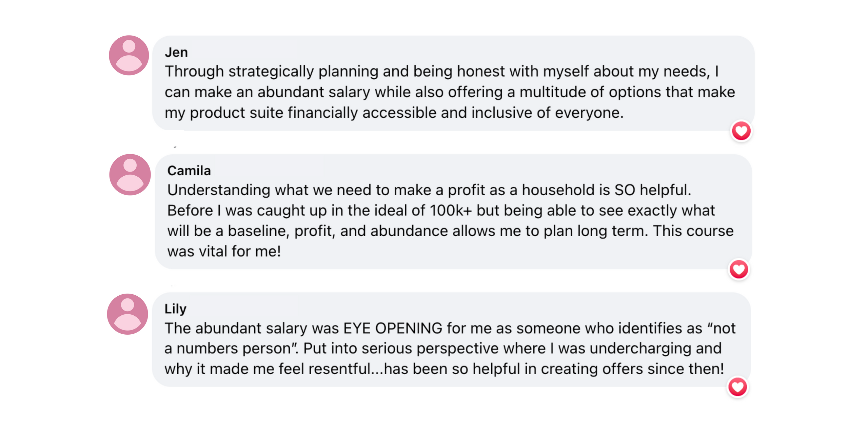Image resolution: width=868 pixels, height=434 pixels.
Task: Click 'creating offers since then!' in Lily's comment
Action: tap(632, 369)
